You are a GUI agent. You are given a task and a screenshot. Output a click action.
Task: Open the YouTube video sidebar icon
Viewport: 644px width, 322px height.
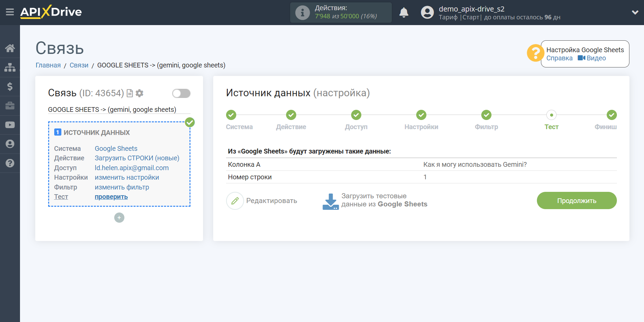[x=10, y=125]
